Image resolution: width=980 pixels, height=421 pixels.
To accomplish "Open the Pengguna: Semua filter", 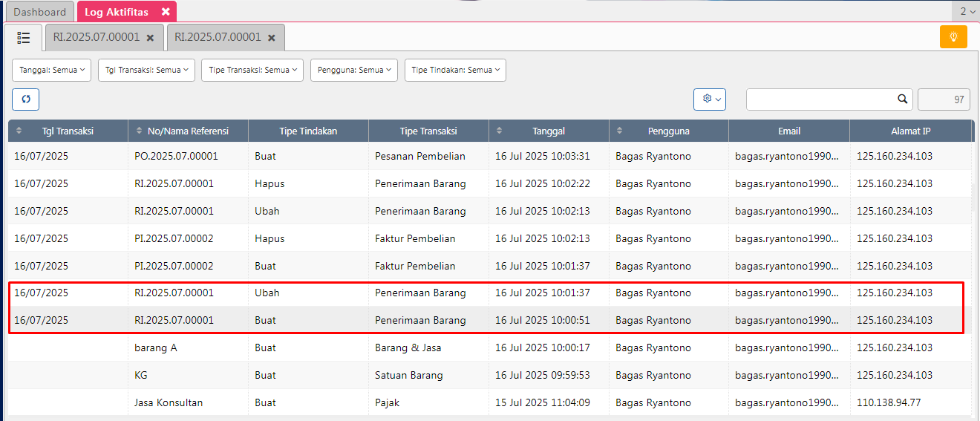I will 353,70.
